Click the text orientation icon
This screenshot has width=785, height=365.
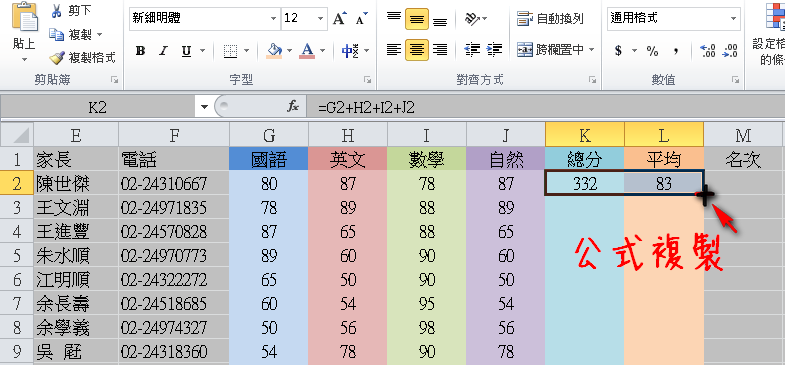[472, 19]
